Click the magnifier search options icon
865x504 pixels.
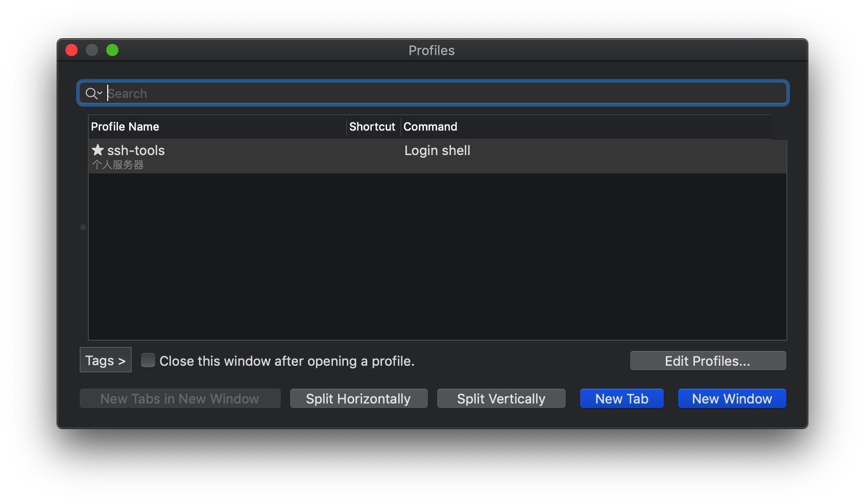point(94,93)
